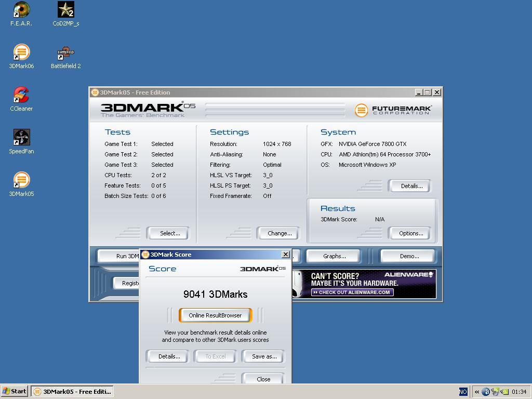Click Save as... in the Score dialog
This screenshot has height=399, width=532.
click(x=264, y=356)
